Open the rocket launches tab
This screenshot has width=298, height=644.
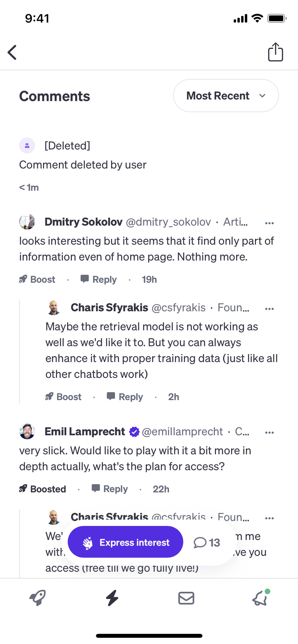click(x=38, y=598)
